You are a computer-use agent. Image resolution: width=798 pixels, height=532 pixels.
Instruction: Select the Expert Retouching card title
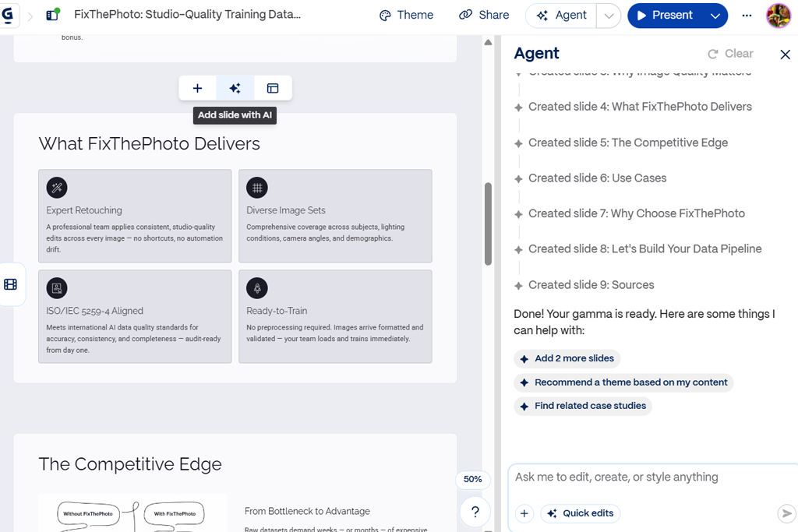[84, 210]
